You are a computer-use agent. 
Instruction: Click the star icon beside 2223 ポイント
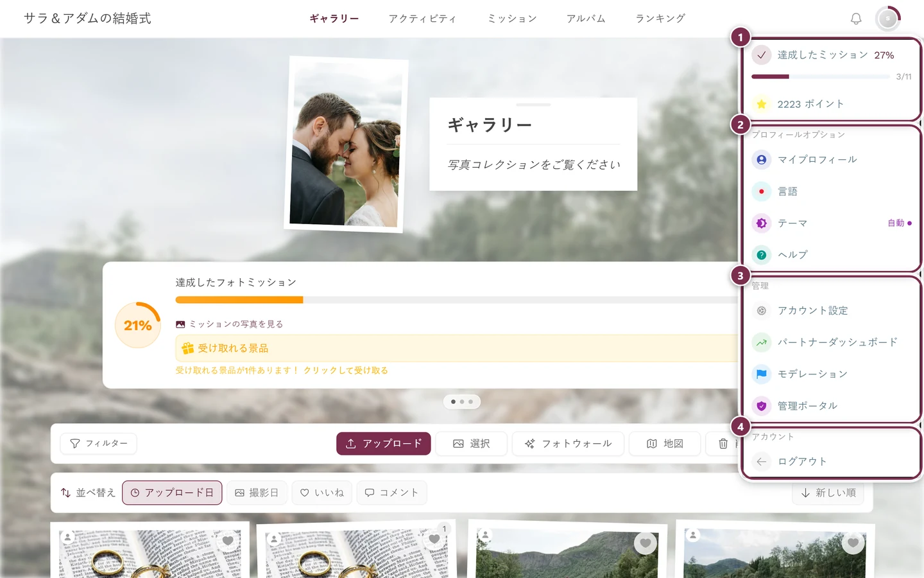pos(761,104)
